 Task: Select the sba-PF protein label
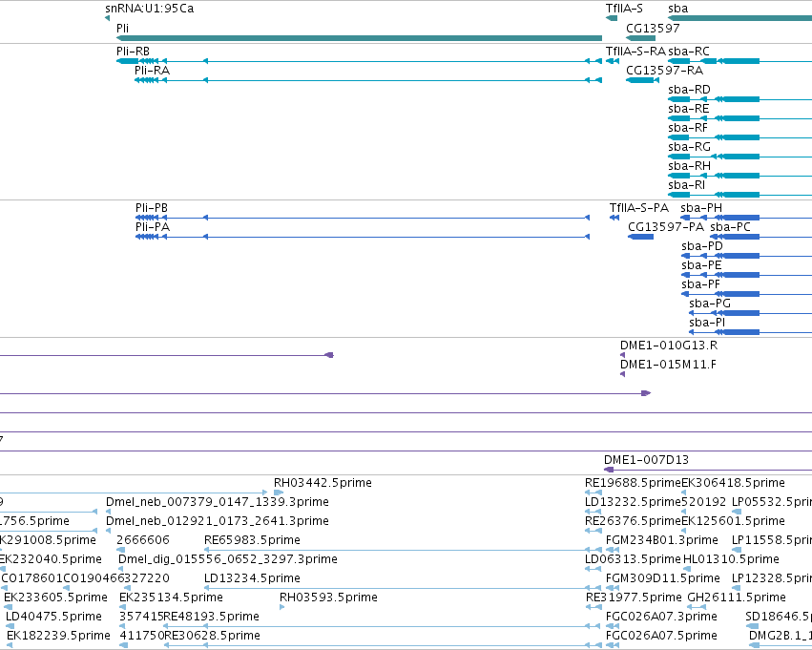coord(700,284)
